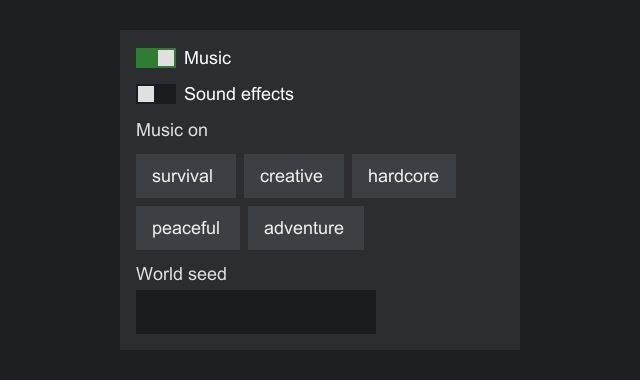640x380 pixels.
Task: Pick the hardcore mode button
Action: 404,176
